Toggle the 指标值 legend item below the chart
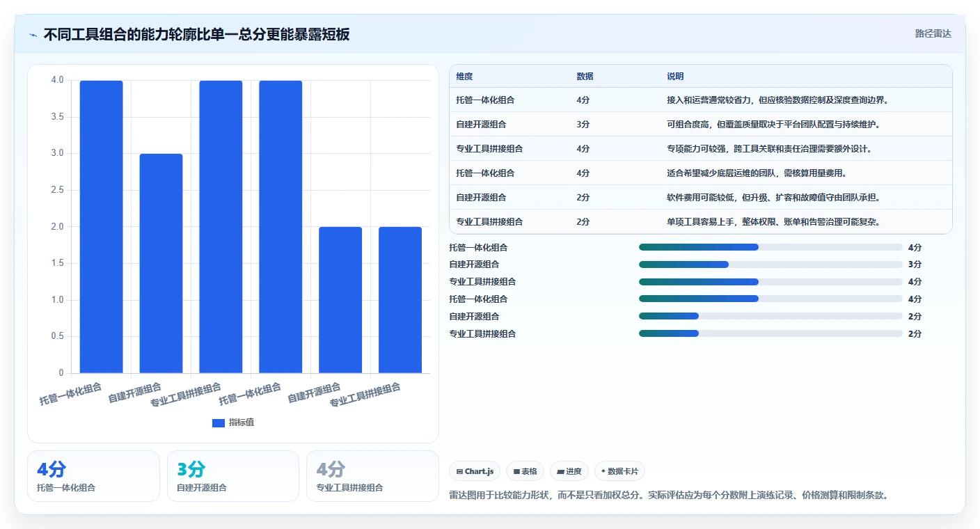Screen dimensions: 980x529 (x=233, y=423)
